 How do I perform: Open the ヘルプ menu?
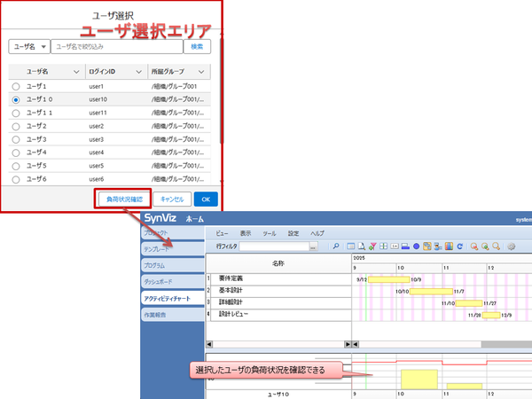(317, 233)
